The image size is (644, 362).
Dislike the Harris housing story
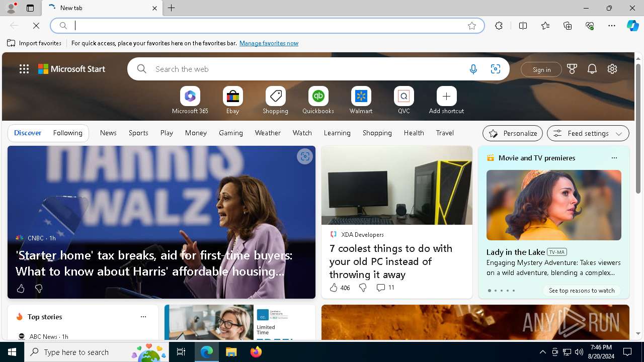[x=39, y=289]
